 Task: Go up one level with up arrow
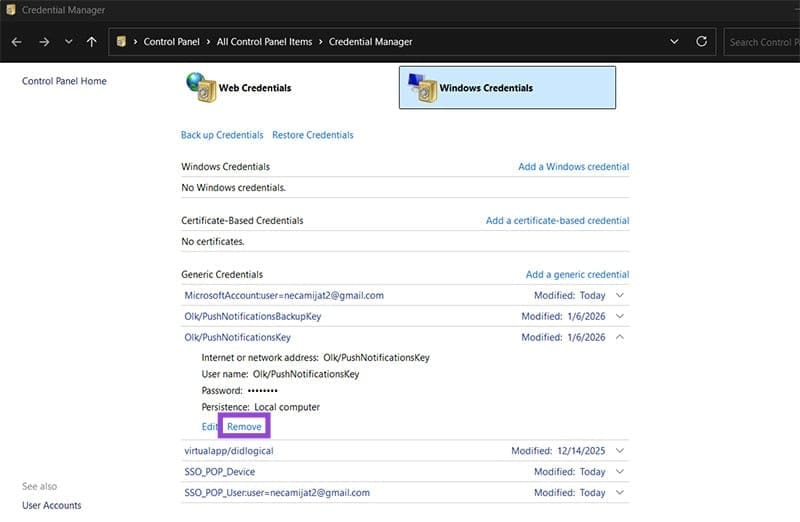[91, 42]
